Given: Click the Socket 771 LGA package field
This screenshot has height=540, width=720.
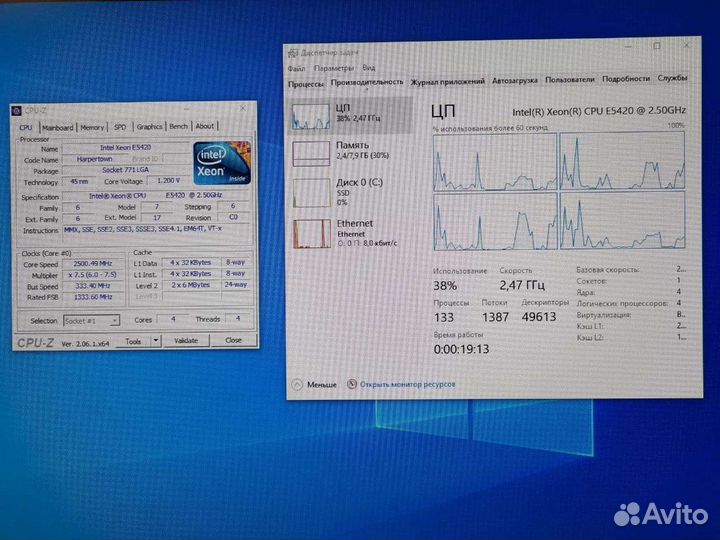Looking at the screenshot, I should click(125, 170).
